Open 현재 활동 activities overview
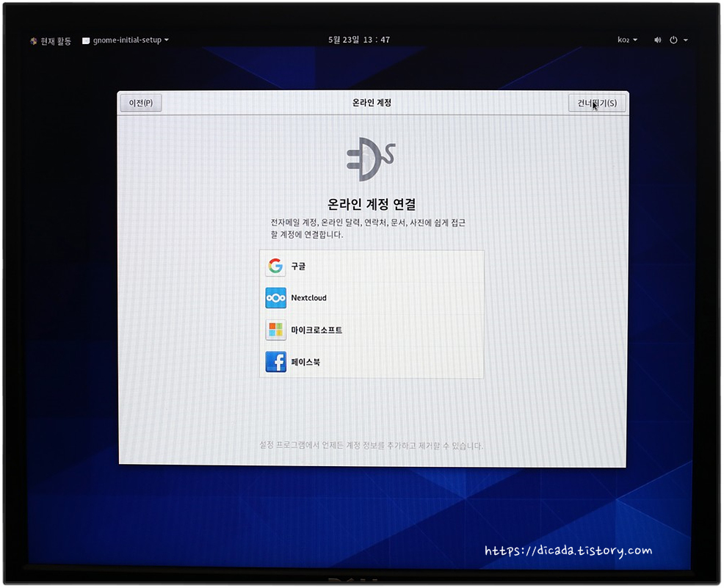Screen dimensions: 724x588 pyautogui.click(x=51, y=41)
